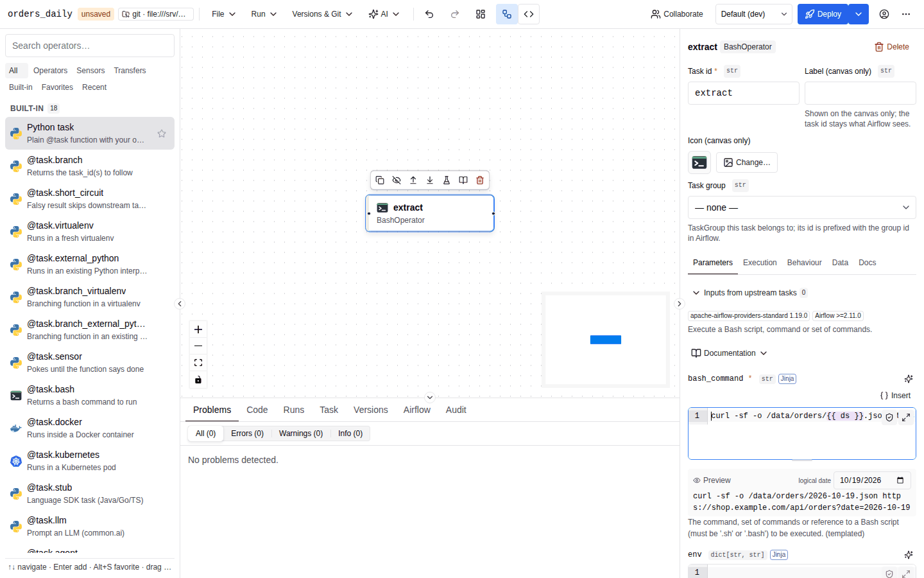The width and height of the screenshot is (924, 578).
Task: Fit the canvas view to screen
Action: pos(198,363)
